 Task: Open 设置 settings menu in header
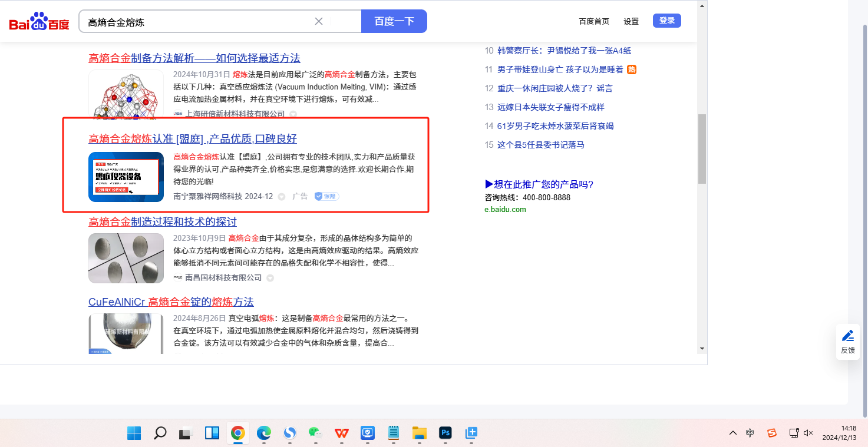pos(631,21)
